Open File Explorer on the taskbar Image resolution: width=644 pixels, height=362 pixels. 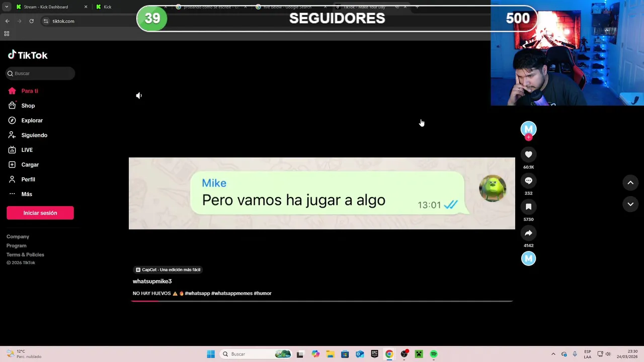(330, 354)
